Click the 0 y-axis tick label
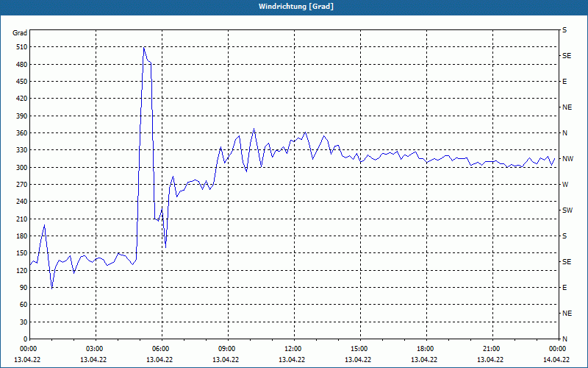Viewport: 588px width, 368px height. 25,339
